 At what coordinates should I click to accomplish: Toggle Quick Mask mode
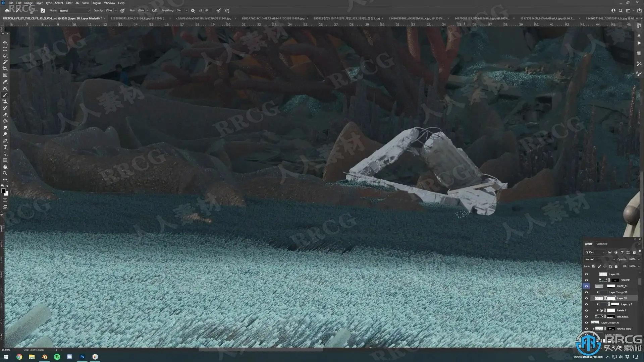[x=5, y=200]
